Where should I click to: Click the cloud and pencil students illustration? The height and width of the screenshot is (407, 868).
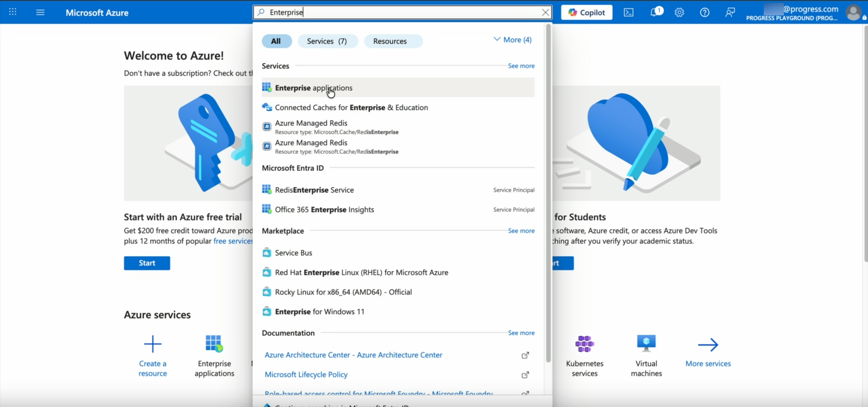[636, 143]
